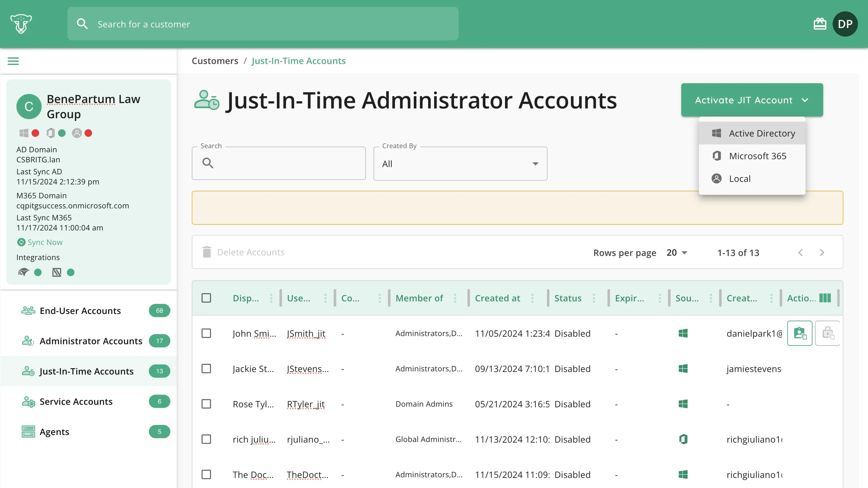
Task: Go to the next page of results
Action: pos(822,252)
